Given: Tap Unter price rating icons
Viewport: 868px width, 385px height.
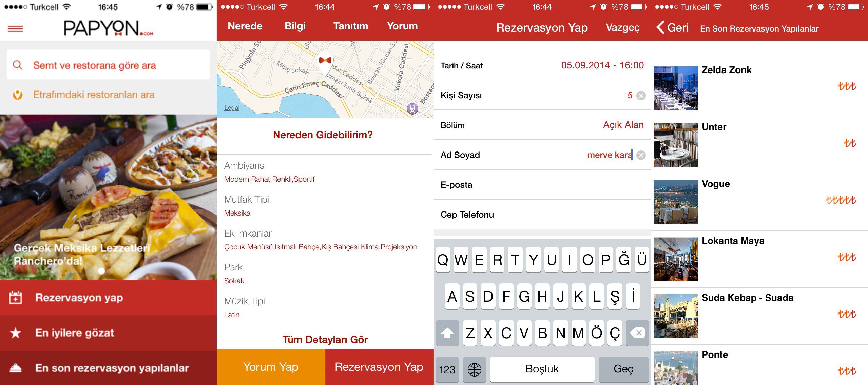Looking at the screenshot, I should pyautogui.click(x=850, y=143).
